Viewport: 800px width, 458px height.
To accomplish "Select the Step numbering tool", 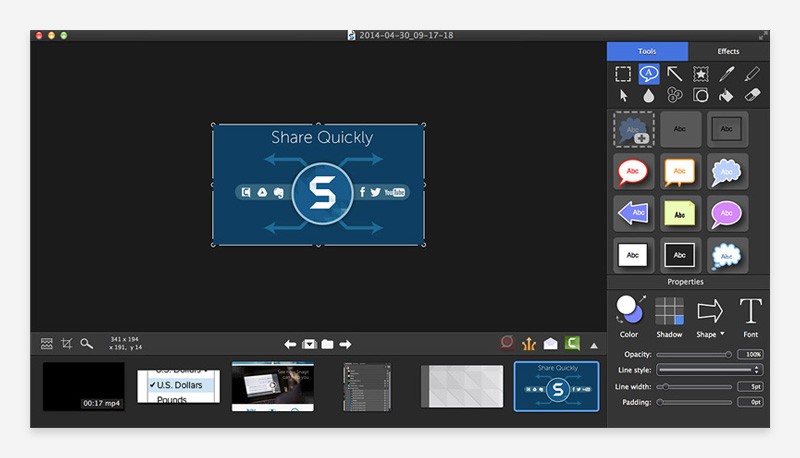I will click(674, 95).
